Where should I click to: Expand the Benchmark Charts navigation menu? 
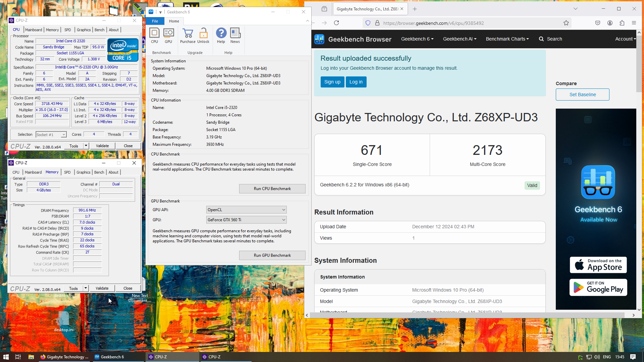point(507,39)
